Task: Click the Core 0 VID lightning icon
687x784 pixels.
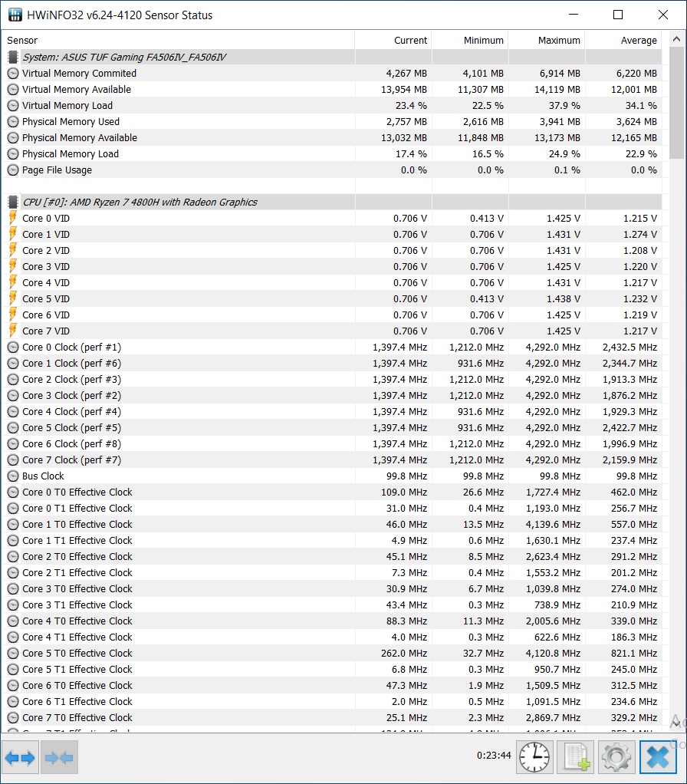Action: [x=13, y=218]
